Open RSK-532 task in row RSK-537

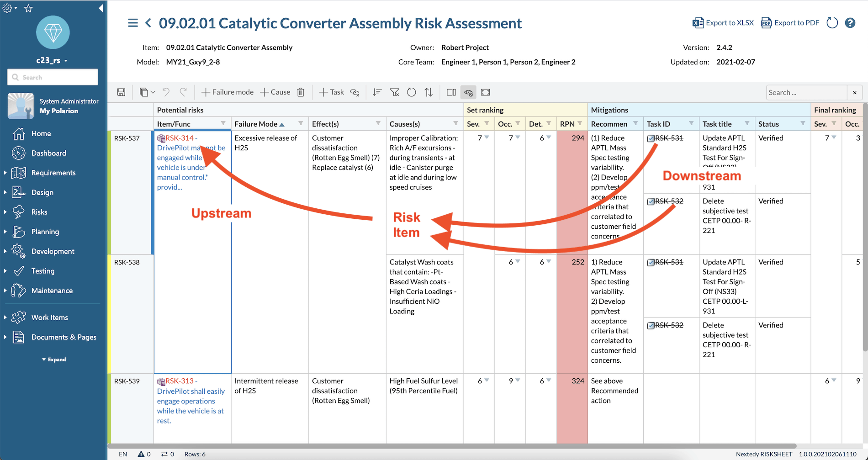(x=669, y=201)
